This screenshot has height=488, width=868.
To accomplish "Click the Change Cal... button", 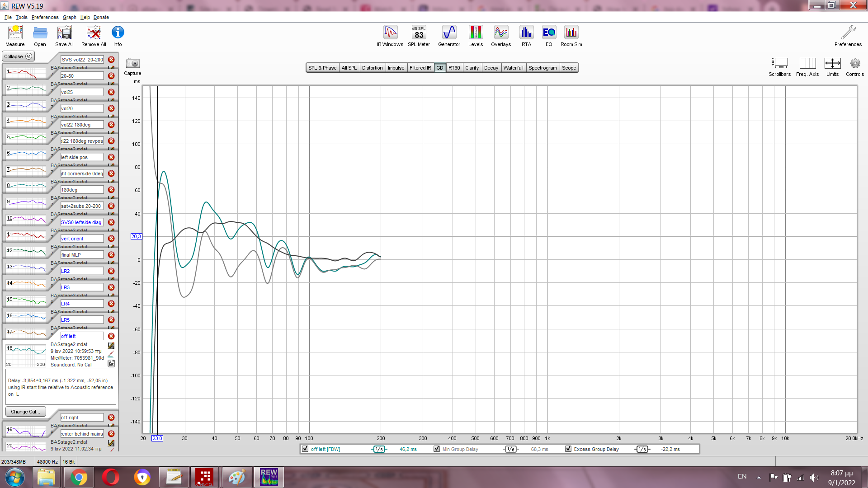I will click(x=25, y=412).
